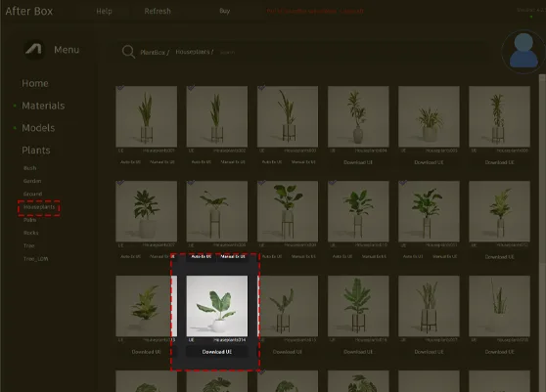Download UE for Houseplants004
The height and width of the screenshot is (392, 546).
(x=358, y=162)
